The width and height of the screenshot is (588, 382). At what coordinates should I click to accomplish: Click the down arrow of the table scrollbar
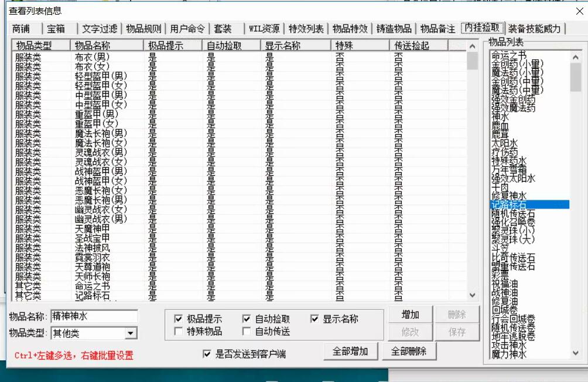(473, 296)
